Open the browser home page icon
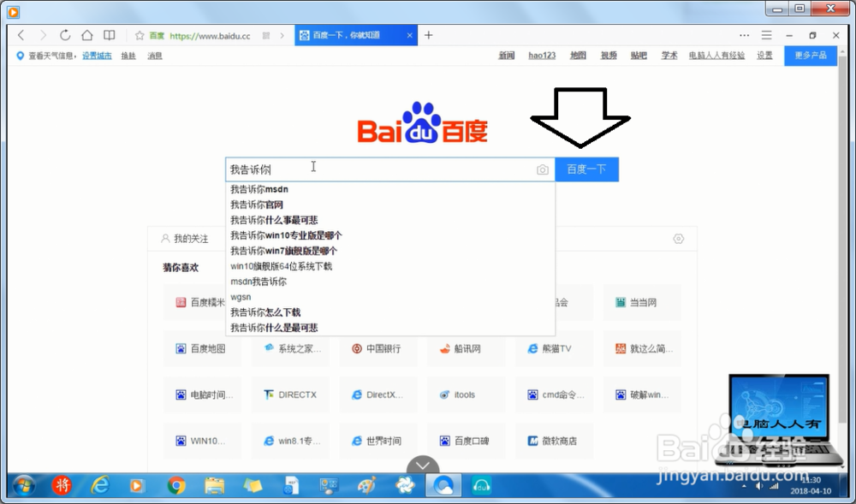Screen dimensions: 856x504 (86, 35)
